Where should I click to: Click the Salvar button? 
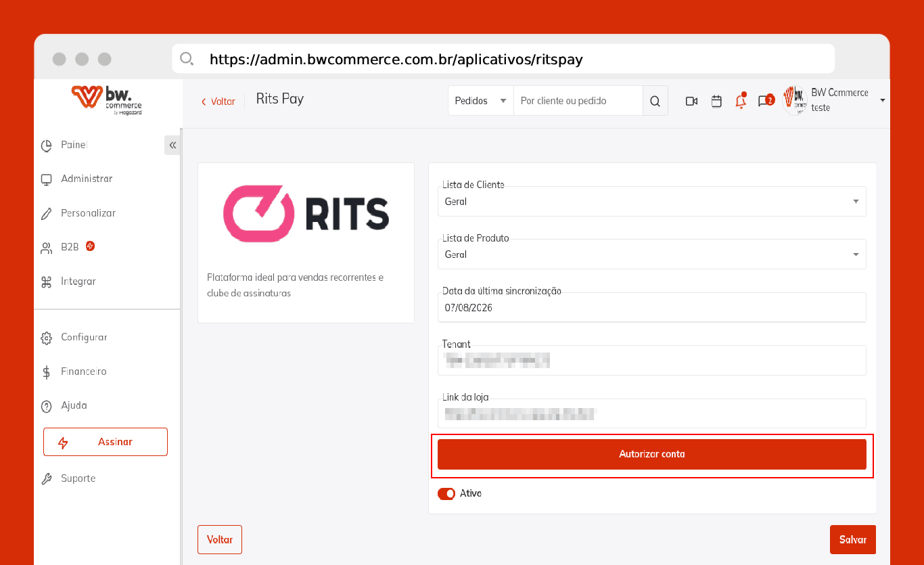(853, 540)
